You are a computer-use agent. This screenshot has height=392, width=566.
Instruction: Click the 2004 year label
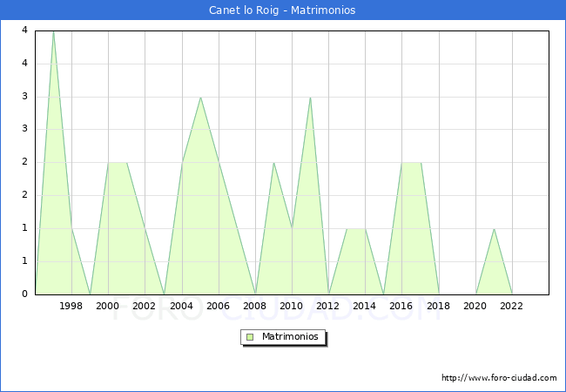(181, 306)
